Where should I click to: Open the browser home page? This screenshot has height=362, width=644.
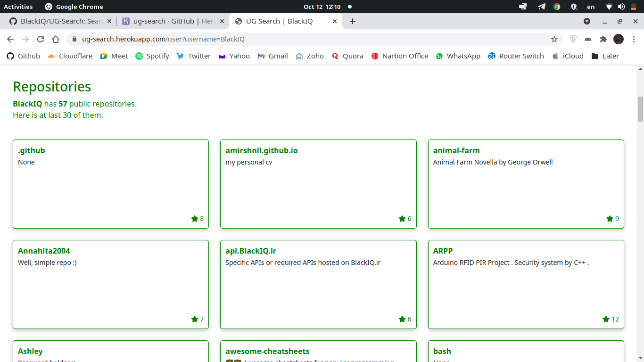(56, 39)
